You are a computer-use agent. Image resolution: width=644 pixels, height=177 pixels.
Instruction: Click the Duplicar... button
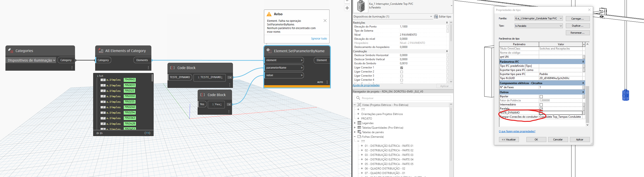[578, 26]
